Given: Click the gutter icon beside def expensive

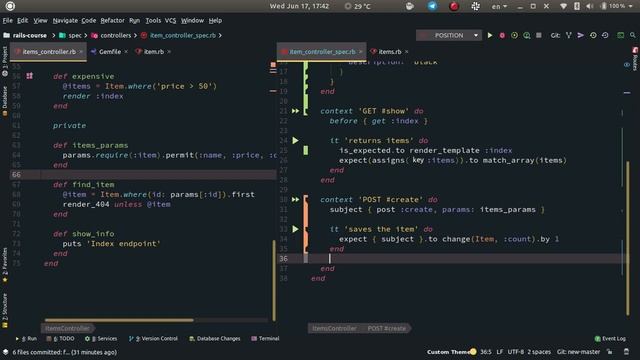Looking at the screenshot, I should point(29,76).
